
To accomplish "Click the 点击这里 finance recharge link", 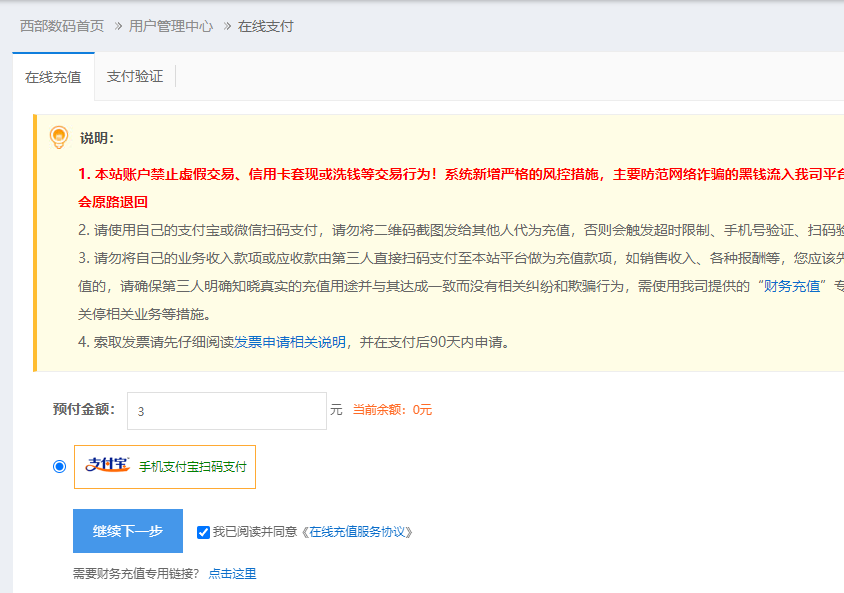I will pyautogui.click(x=233, y=574).
